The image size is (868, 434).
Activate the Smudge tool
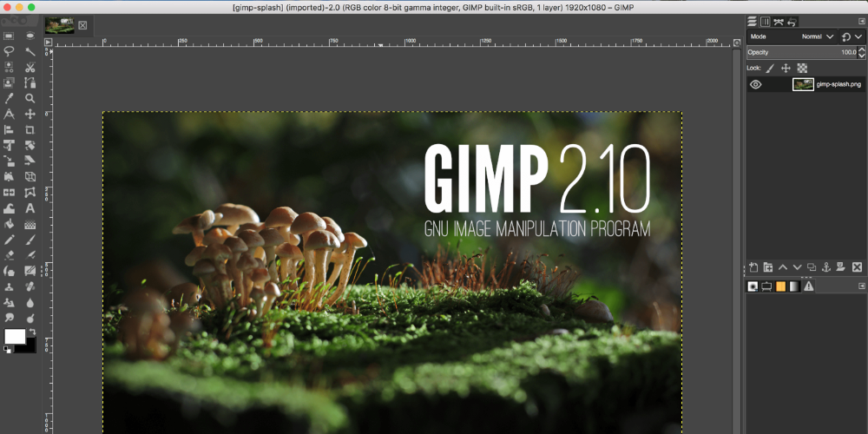[x=9, y=318]
